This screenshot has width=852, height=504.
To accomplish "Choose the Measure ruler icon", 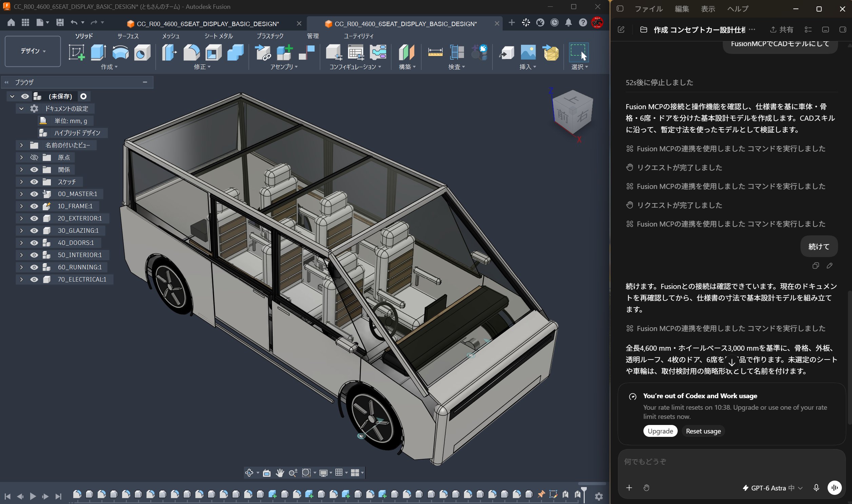I will click(435, 53).
